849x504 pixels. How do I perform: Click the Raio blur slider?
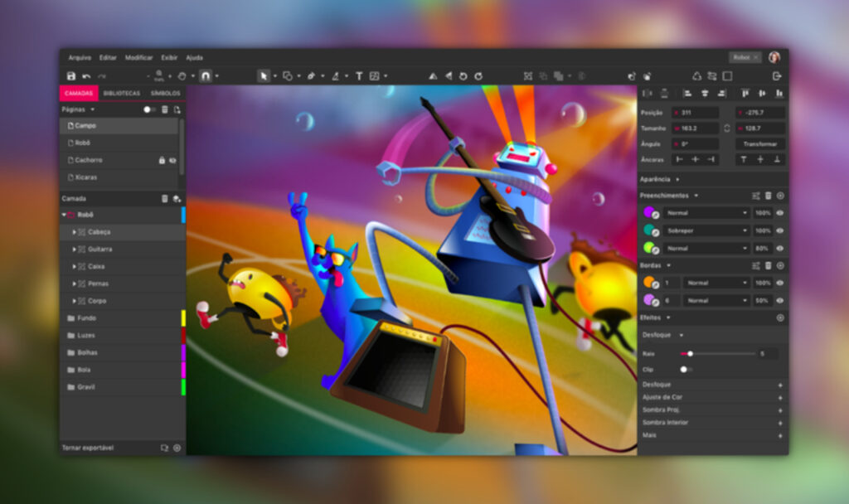pyautogui.click(x=718, y=354)
